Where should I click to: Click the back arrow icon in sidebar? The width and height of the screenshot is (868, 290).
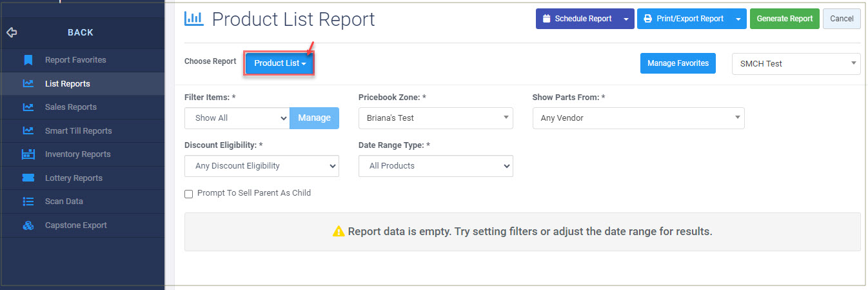(x=12, y=32)
